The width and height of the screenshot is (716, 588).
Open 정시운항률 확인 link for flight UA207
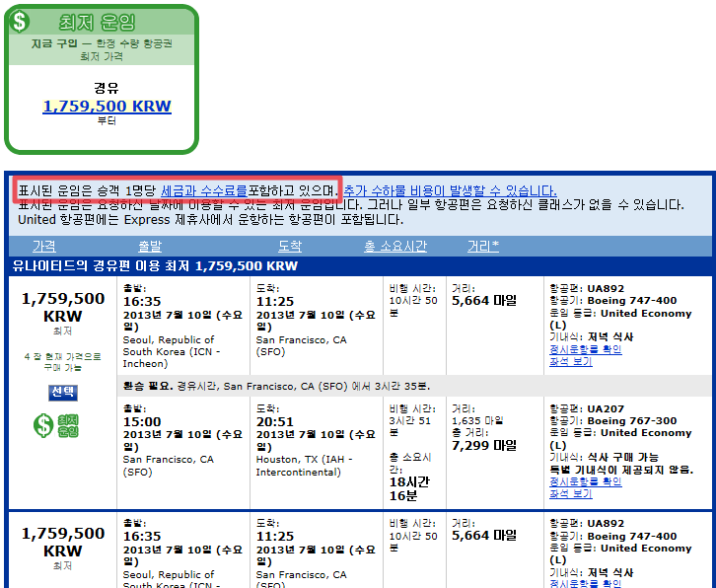[586, 481]
